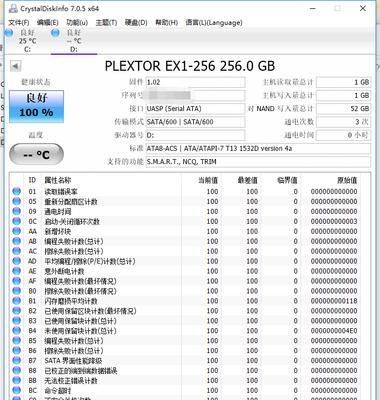Click the blue status icon on C: drive tab
The width and height of the screenshot is (380, 400).
9,32
